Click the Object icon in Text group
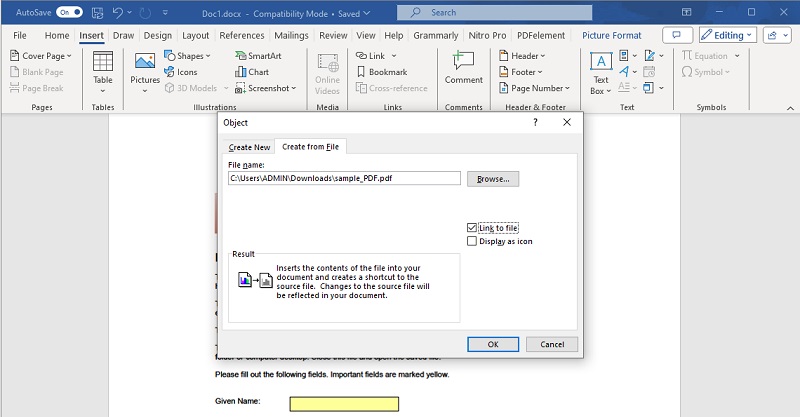This screenshot has width=800, height=417. tap(648, 88)
